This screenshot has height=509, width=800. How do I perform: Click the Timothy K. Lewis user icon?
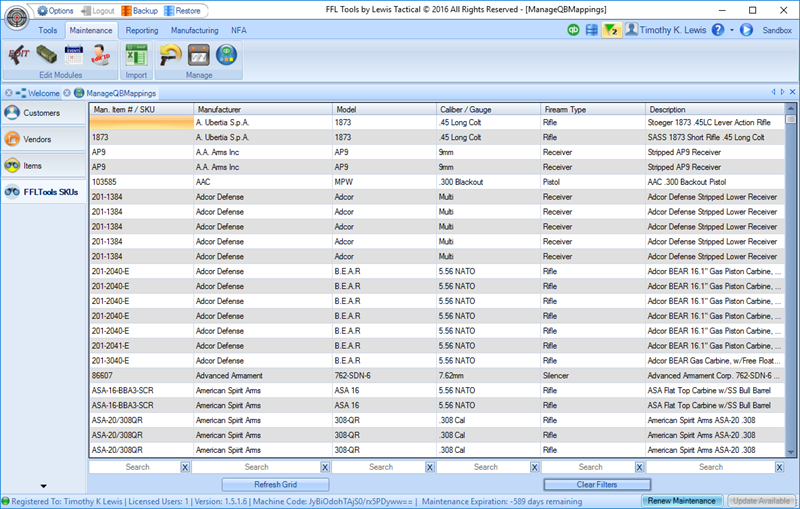point(631,30)
